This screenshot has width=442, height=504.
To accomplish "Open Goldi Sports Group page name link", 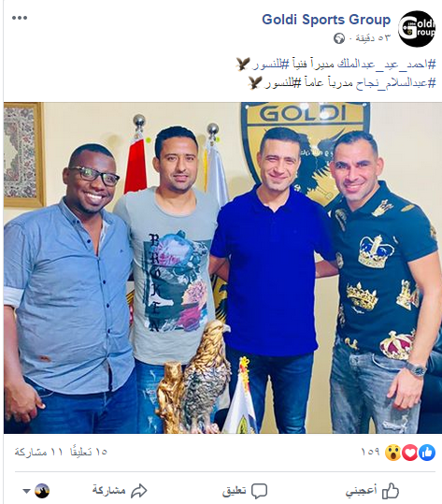I will click(x=326, y=20).
